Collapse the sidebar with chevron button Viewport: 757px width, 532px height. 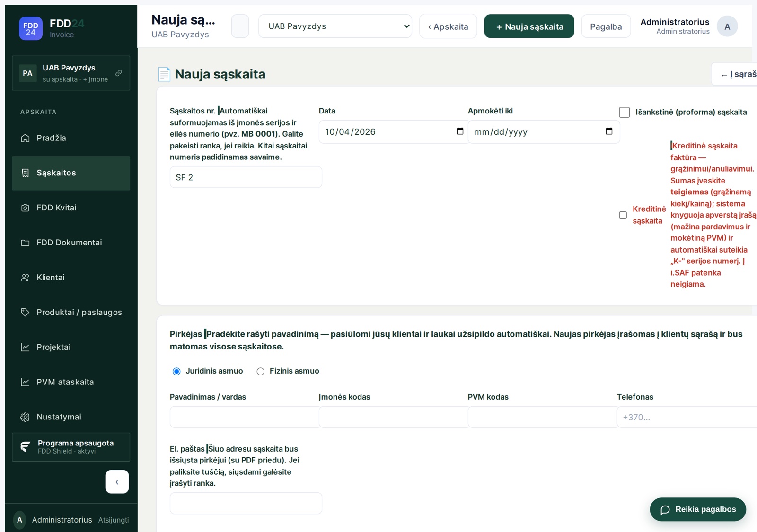tap(117, 481)
